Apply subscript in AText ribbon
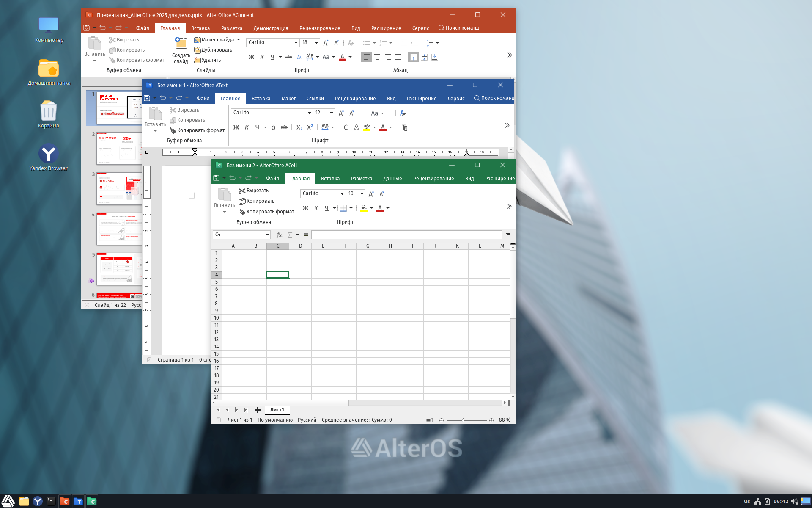 (x=299, y=127)
